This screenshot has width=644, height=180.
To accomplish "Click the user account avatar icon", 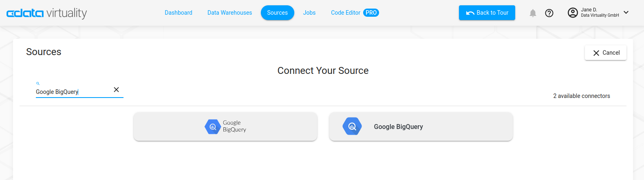I will click(573, 13).
